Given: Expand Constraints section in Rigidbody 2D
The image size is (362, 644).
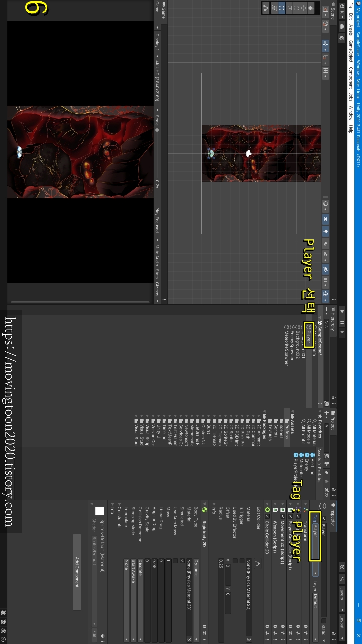Looking at the screenshot, I should [x=119, y=504].
